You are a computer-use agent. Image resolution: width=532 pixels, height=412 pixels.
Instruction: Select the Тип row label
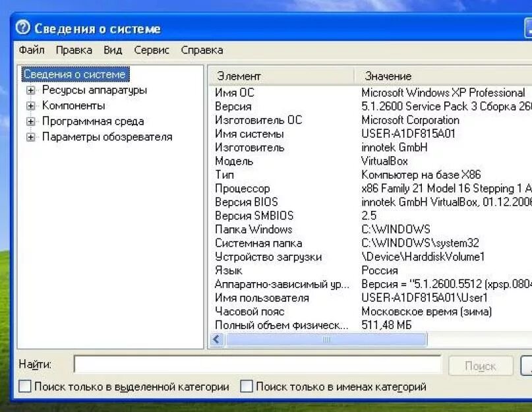[x=224, y=175]
